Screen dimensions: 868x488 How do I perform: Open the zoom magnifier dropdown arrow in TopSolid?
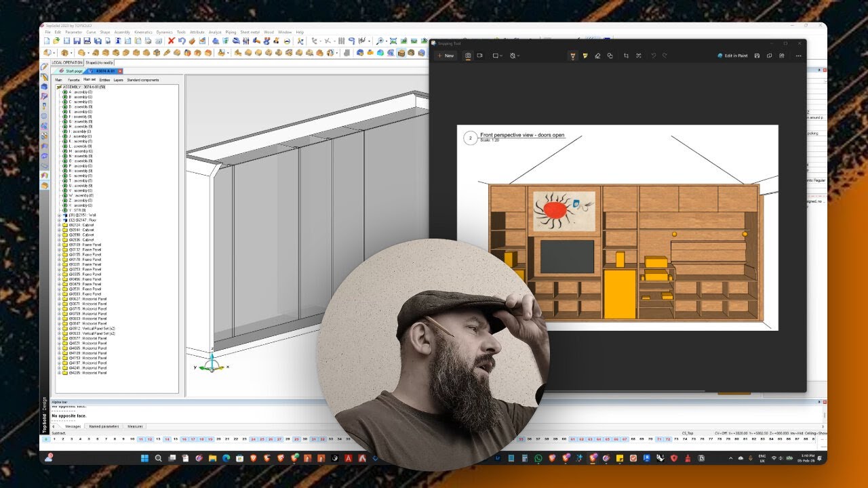tap(386, 41)
